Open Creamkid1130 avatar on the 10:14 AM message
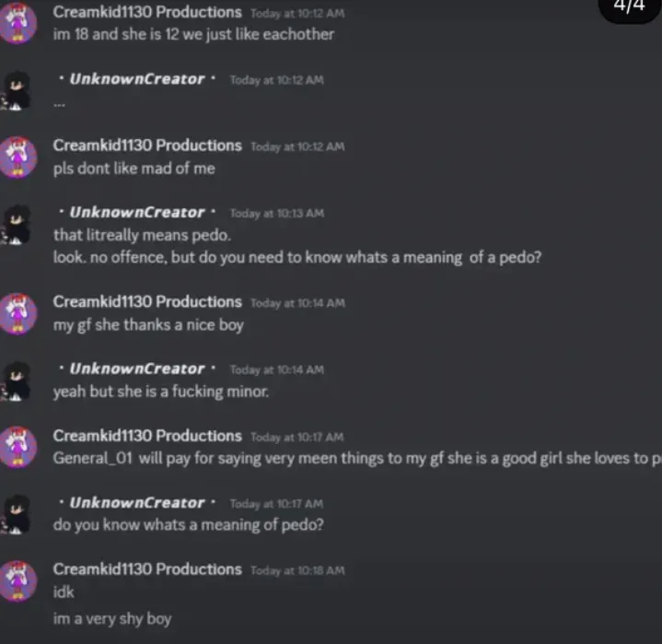Viewport: 662px width, 644px height. pyautogui.click(x=17, y=313)
